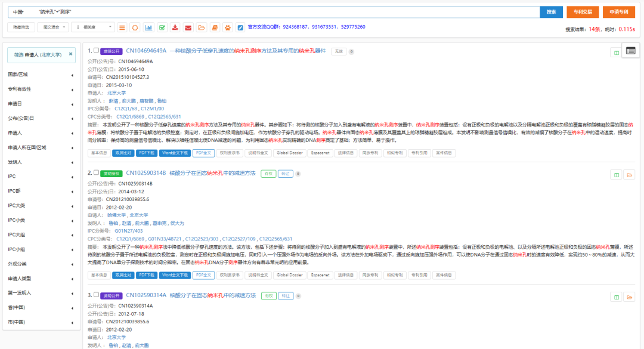Tick the checkbox for result 3 CN102590314A
Viewport: 644px width, 349px height.
click(96, 295)
